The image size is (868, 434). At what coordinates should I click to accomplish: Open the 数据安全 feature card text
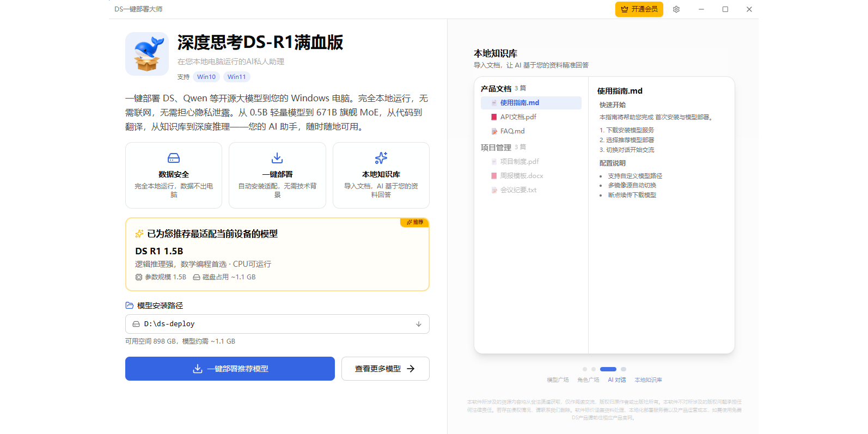pos(174,190)
